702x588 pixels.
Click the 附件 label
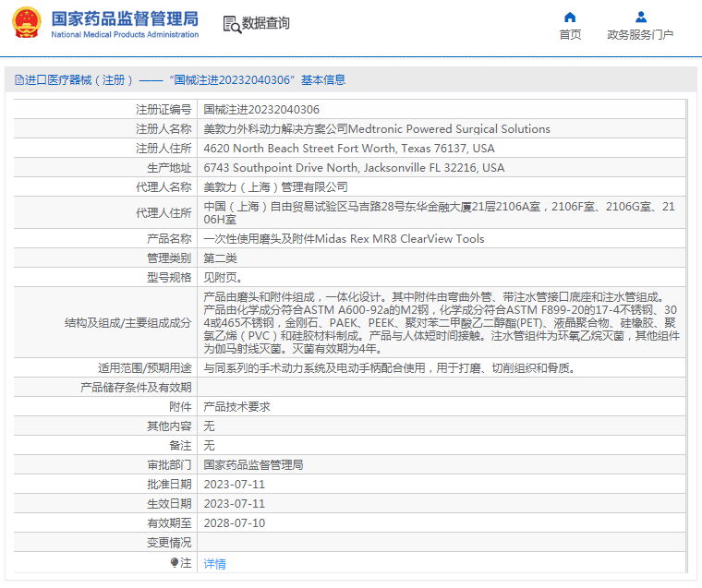[x=180, y=406]
